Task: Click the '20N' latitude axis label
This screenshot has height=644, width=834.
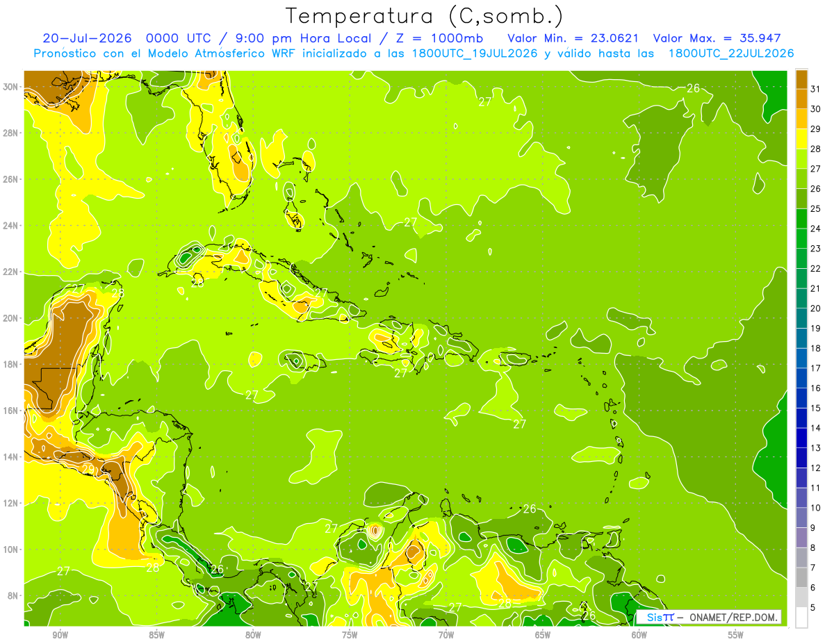Action: (10, 317)
